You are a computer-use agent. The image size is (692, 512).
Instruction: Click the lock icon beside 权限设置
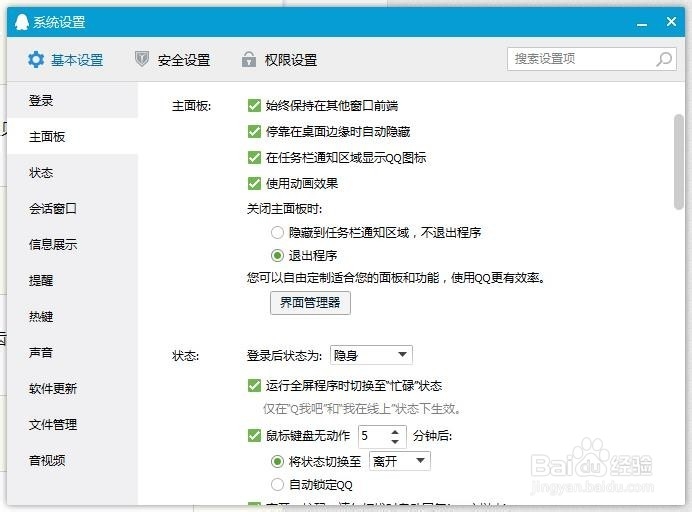coord(249,59)
